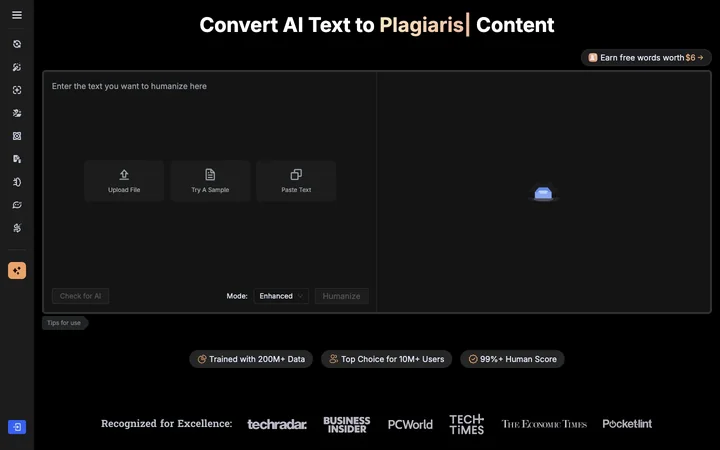720x450 pixels.
Task: Open the Tips for use tag
Action: (x=65, y=323)
